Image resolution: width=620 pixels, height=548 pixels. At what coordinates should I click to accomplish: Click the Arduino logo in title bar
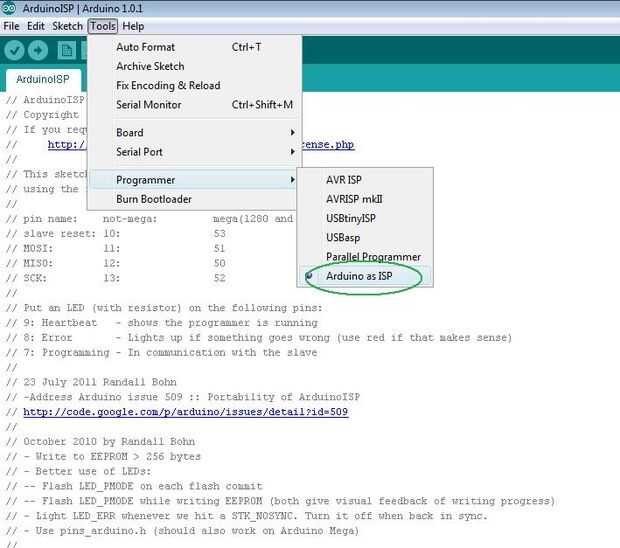click(9, 8)
